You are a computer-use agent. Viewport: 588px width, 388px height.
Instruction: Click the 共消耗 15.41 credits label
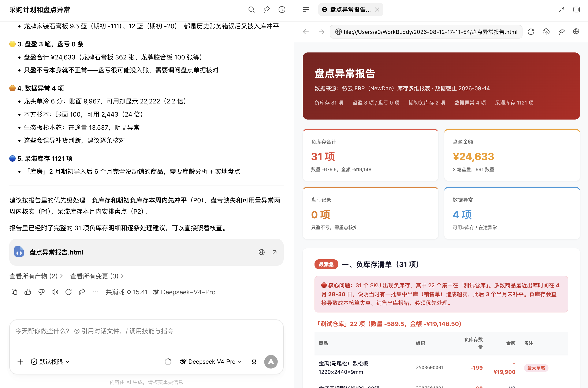coord(127,292)
